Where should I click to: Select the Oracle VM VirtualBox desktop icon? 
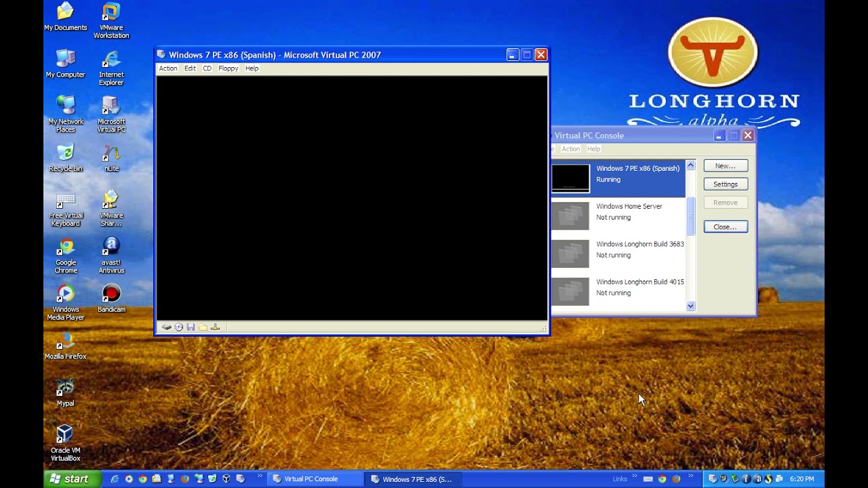coord(65,443)
